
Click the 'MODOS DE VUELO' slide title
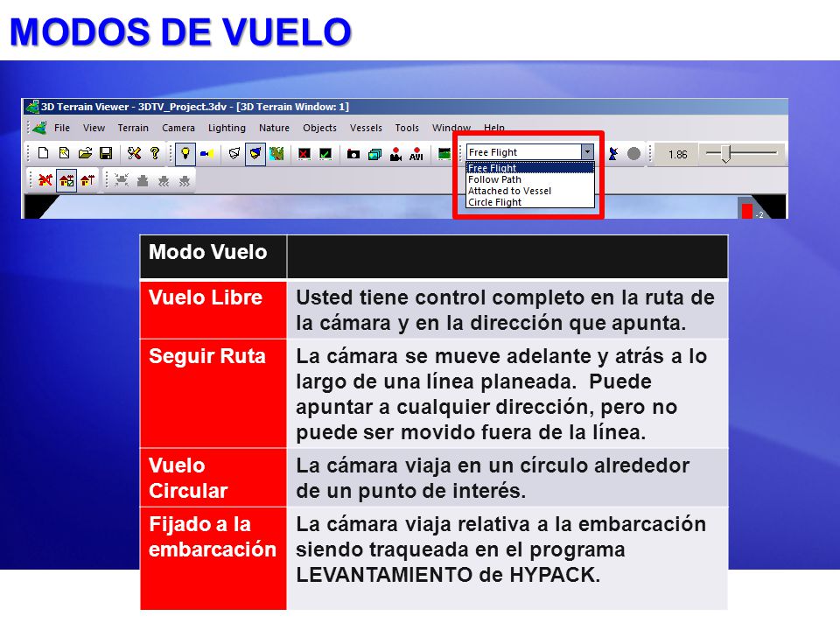pos(180,31)
